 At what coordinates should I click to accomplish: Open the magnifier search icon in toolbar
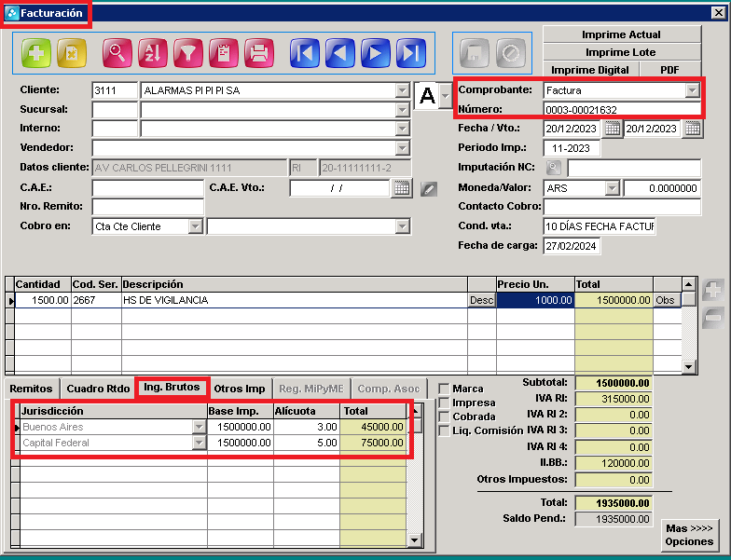117,53
